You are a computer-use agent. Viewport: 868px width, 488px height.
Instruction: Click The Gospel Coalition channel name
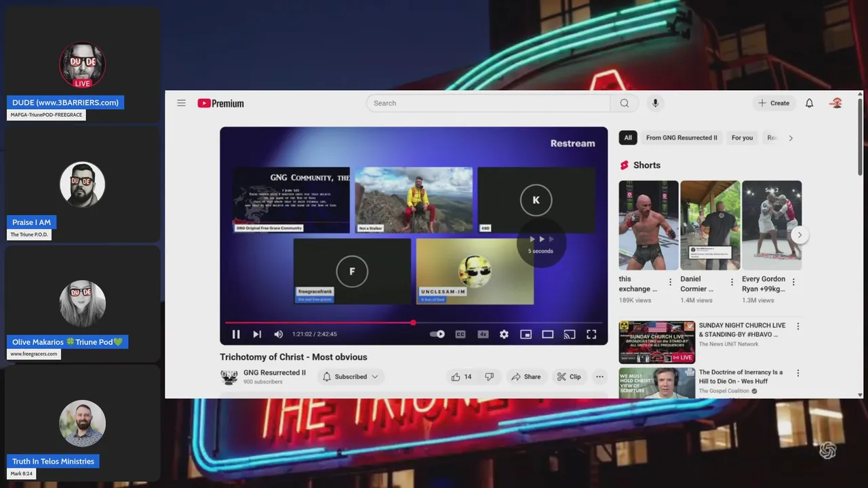tap(724, 391)
